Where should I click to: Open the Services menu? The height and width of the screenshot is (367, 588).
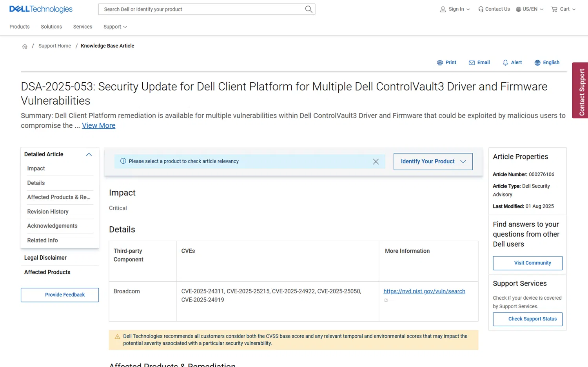click(83, 27)
